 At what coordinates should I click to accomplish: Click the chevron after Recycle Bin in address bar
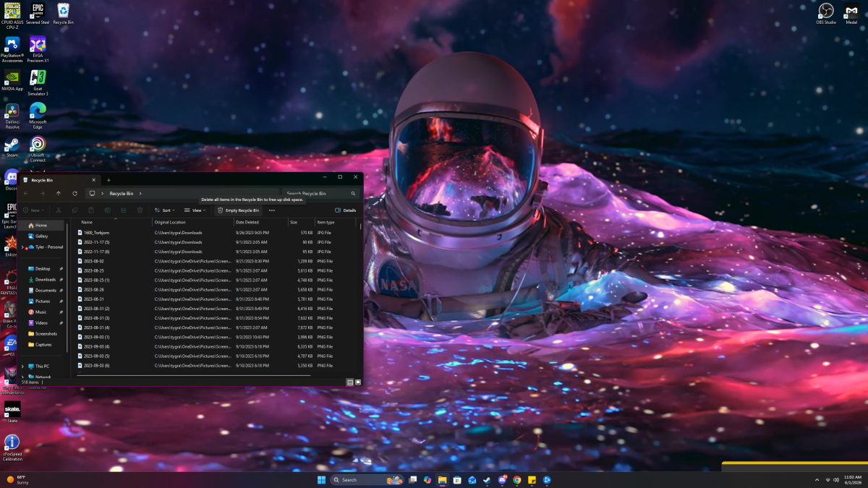[x=140, y=194]
